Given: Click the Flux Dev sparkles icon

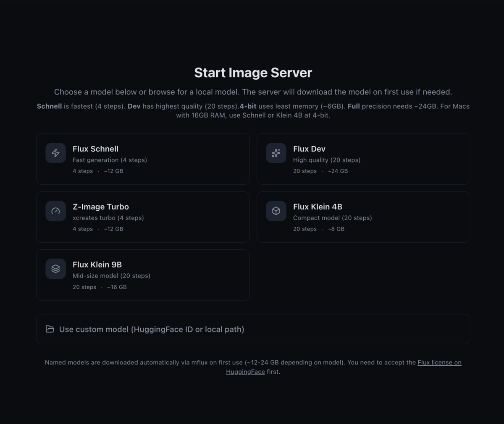Looking at the screenshot, I should [276, 153].
